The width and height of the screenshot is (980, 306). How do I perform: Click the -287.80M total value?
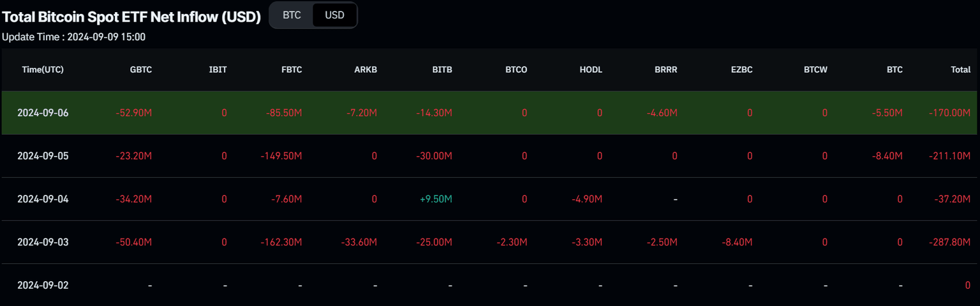coord(950,242)
